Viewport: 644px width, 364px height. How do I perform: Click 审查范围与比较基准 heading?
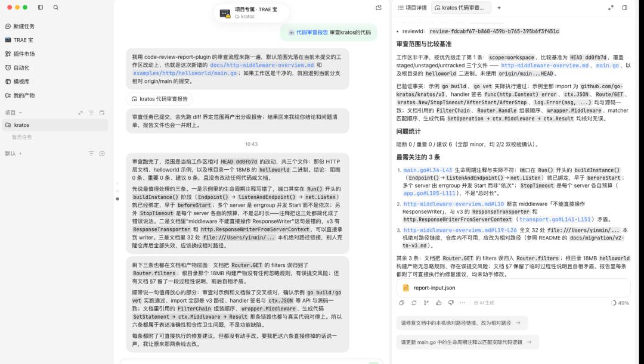coord(424,44)
